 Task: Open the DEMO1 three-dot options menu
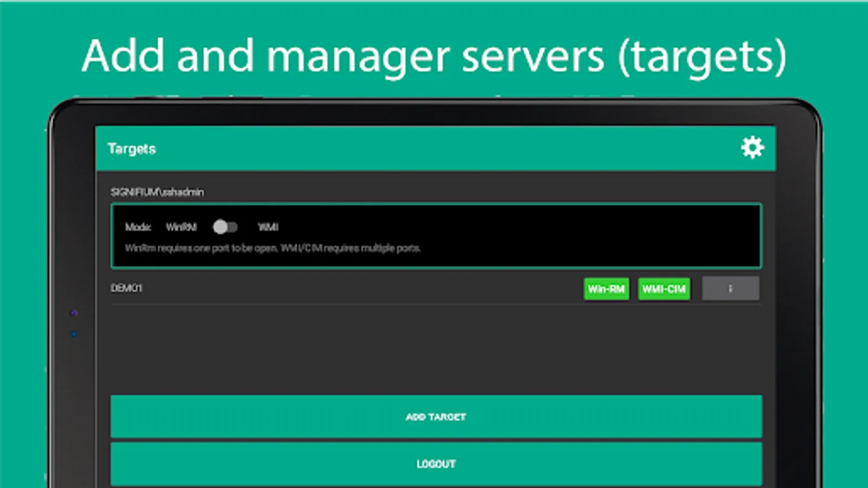[731, 288]
